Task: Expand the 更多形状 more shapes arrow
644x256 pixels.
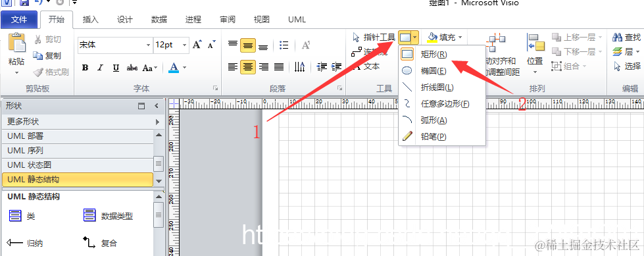Action: [x=157, y=122]
